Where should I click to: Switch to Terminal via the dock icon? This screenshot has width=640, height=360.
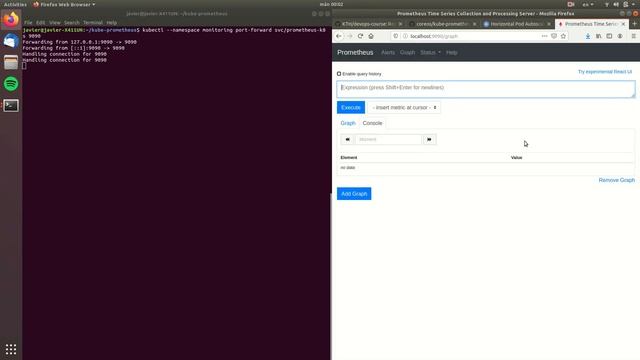point(11,106)
